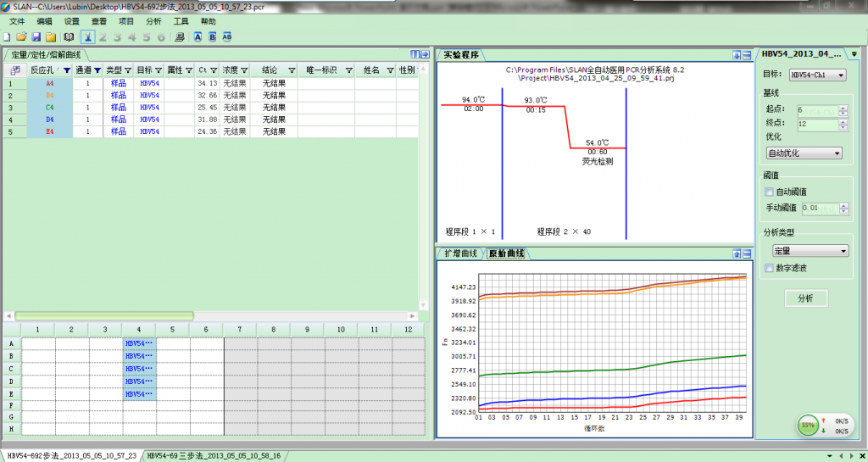This screenshot has height=462, width=868.
Task: Open the Ct column filter
Action: tap(213, 70)
